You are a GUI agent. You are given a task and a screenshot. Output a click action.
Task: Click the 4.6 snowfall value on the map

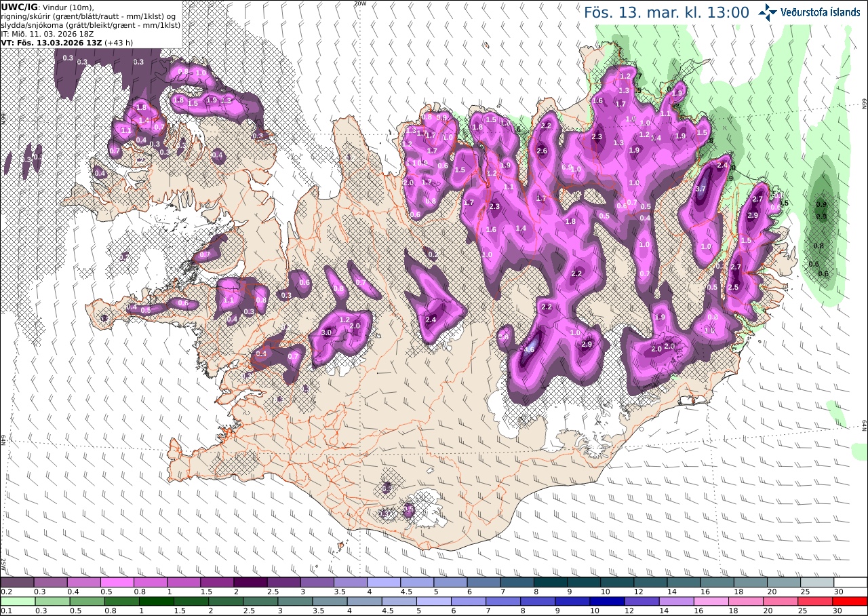point(530,349)
